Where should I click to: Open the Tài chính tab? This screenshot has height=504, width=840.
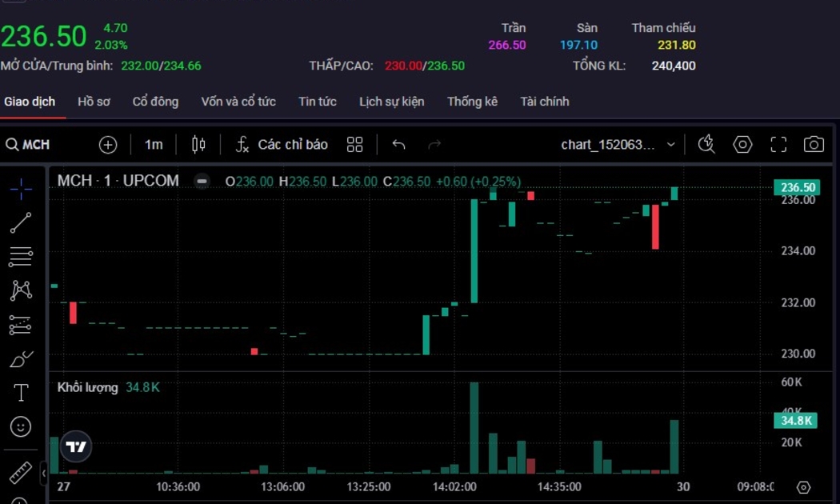544,102
